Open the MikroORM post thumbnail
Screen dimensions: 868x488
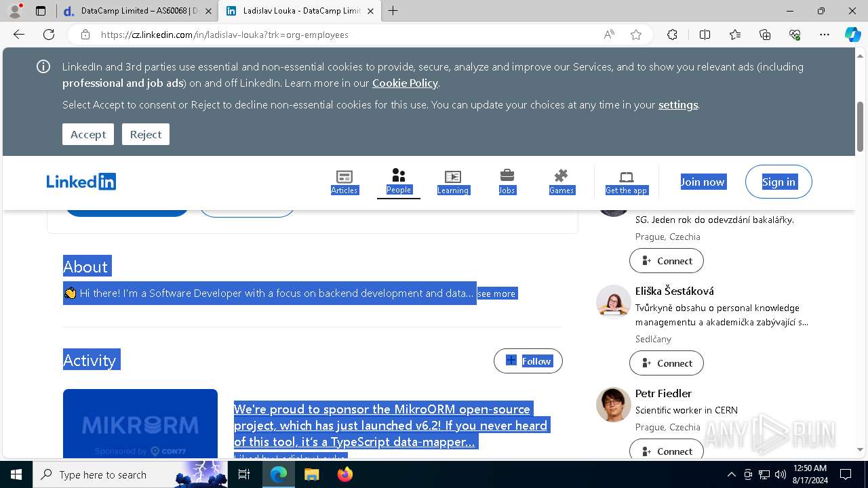click(x=140, y=424)
